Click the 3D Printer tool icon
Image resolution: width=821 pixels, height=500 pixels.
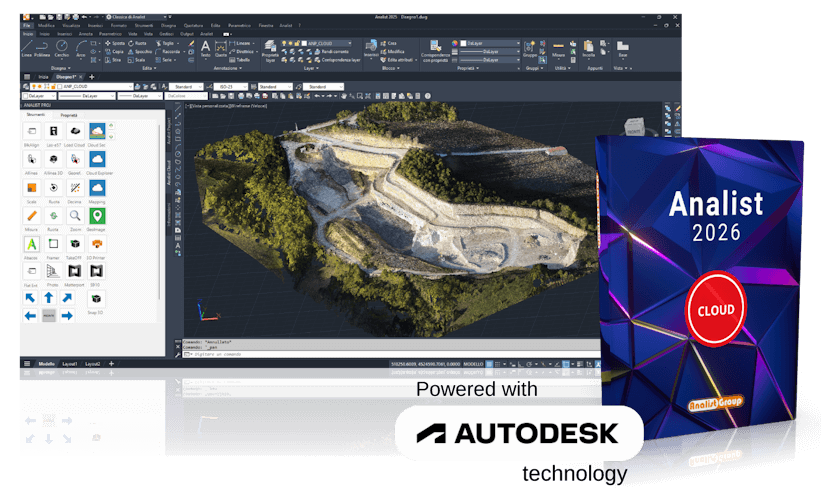tap(97, 243)
